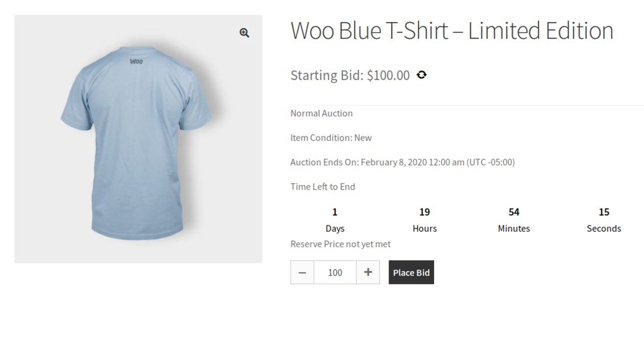The image size is (644, 363).
Task: Select the product title heading text
Action: pos(451,31)
